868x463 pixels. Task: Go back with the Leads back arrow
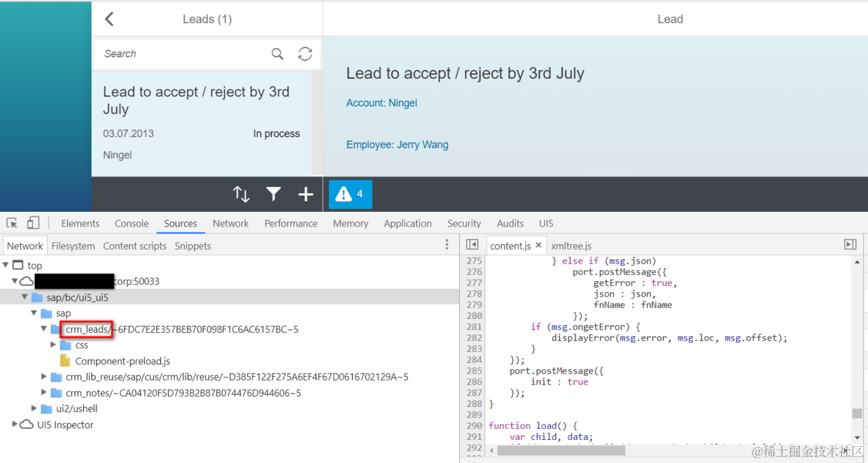click(x=109, y=19)
